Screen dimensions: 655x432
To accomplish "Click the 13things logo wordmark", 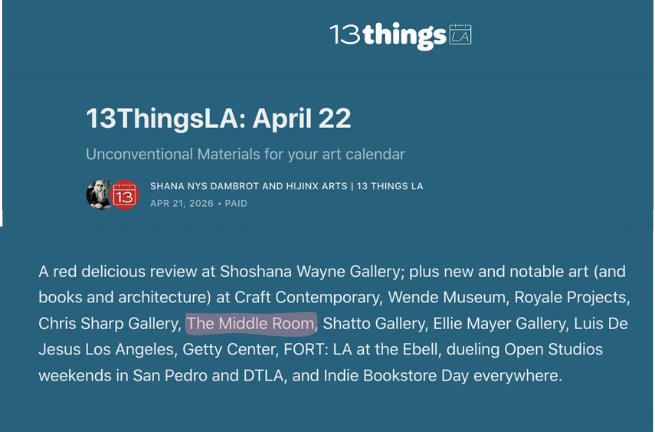I will tap(388, 35).
